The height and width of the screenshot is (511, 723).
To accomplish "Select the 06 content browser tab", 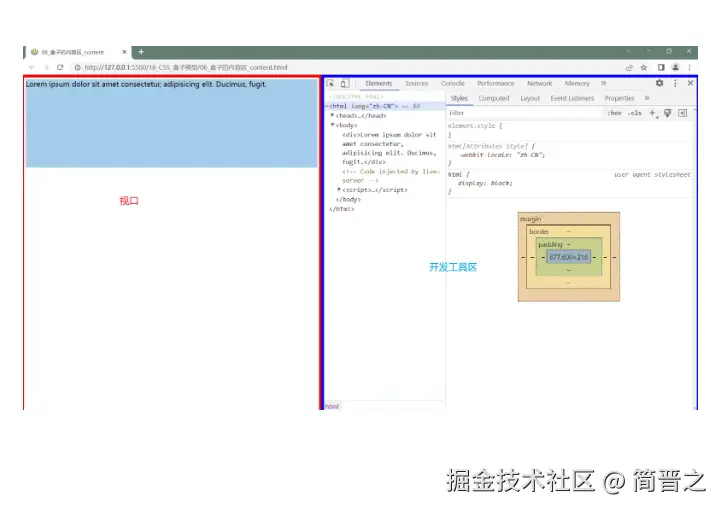I will [72, 52].
